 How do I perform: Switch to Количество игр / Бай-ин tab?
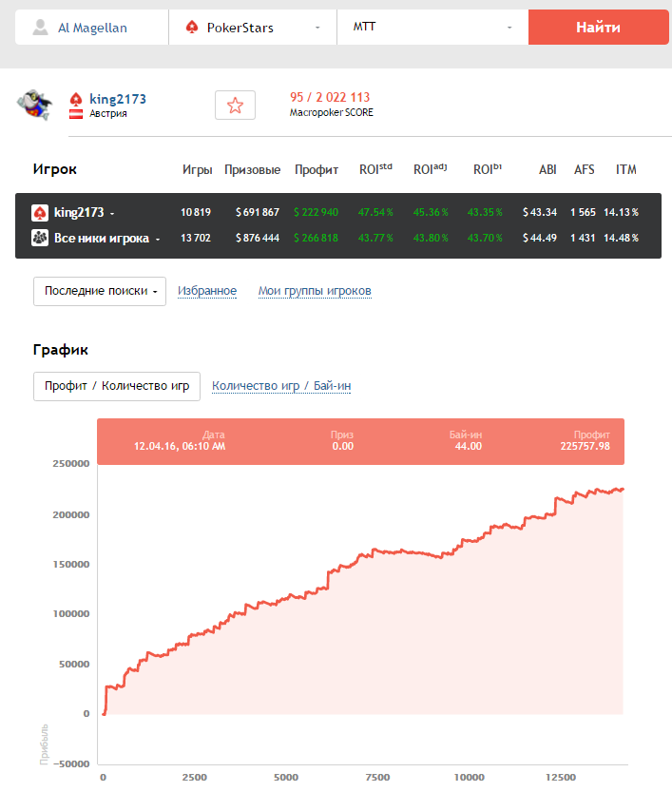click(281, 386)
